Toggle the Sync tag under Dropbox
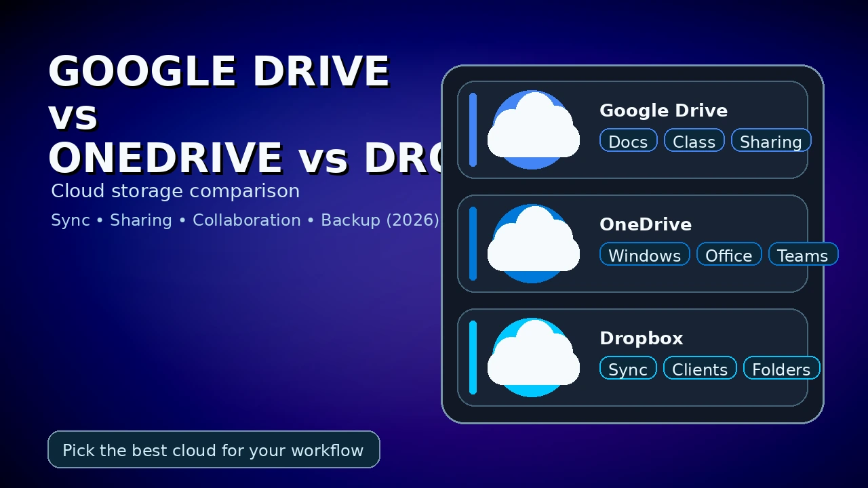 tap(628, 368)
